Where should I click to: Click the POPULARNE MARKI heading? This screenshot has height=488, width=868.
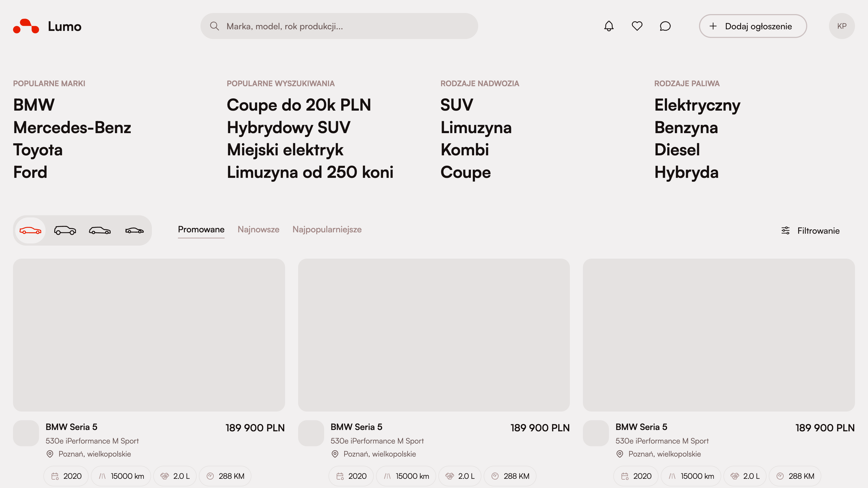[49, 84]
